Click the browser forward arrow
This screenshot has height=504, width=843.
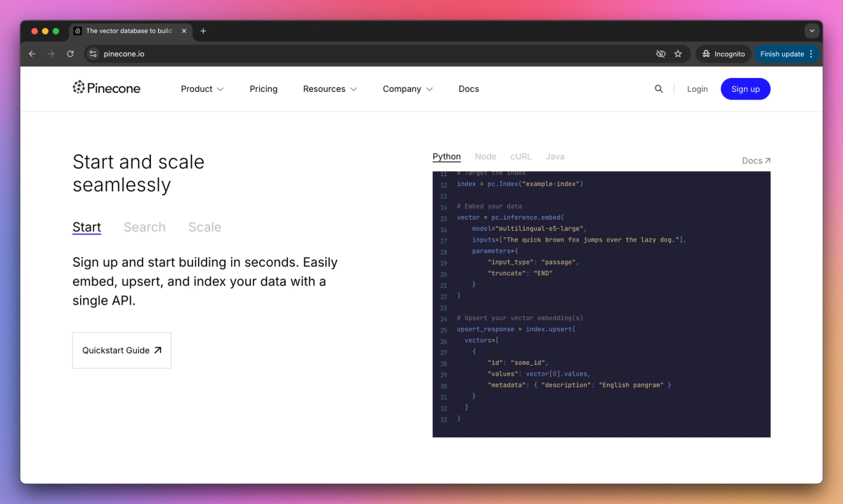pyautogui.click(x=51, y=53)
